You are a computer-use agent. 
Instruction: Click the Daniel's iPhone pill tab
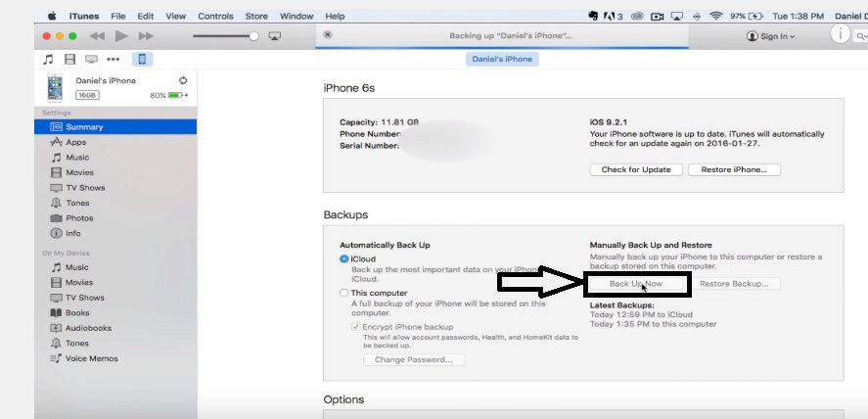click(502, 59)
